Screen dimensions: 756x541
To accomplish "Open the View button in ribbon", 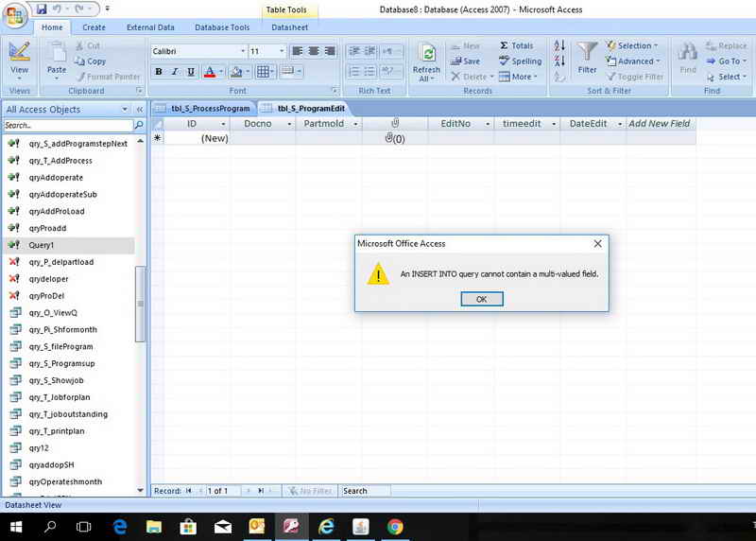I will pyautogui.click(x=19, y=61).
